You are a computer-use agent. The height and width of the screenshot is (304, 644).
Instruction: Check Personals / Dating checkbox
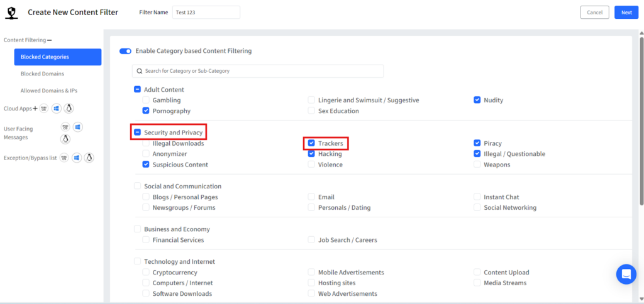coord(311,208)
